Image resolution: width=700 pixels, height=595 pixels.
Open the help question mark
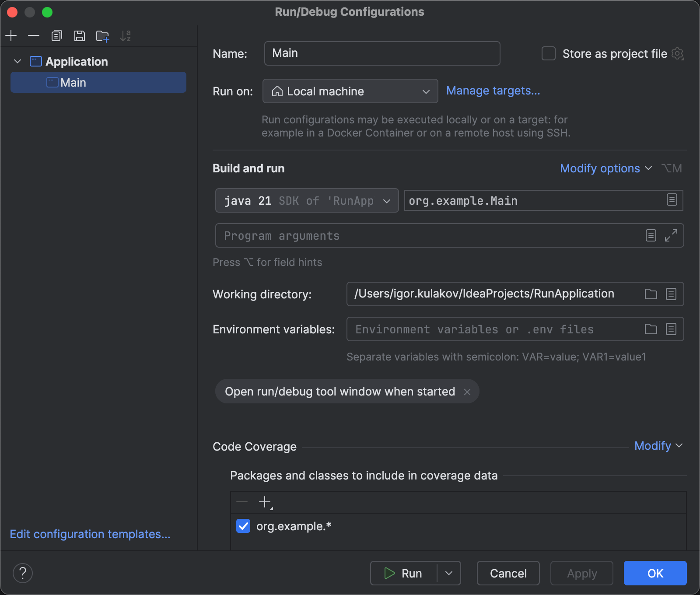[x=23, y=573]
